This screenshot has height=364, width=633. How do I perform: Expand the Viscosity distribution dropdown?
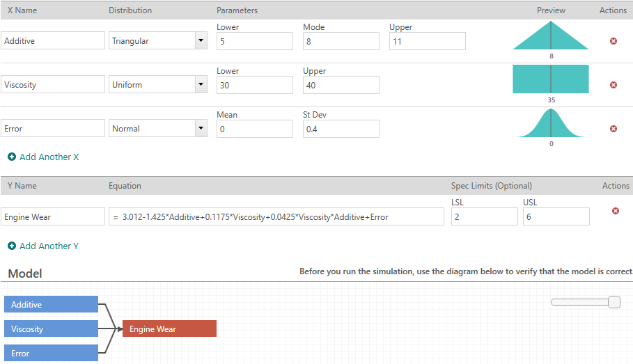pyautogui.click(x=201, y=85)
